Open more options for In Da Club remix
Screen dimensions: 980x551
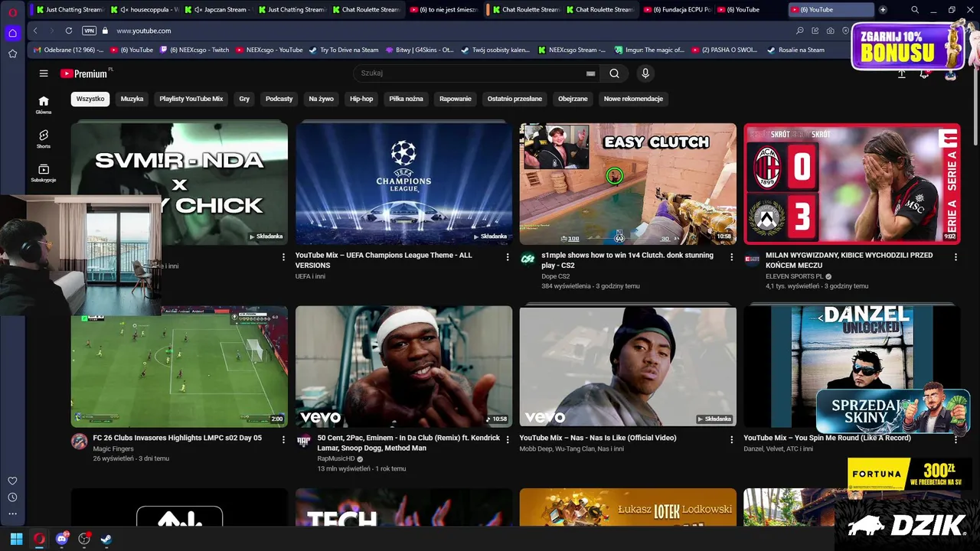507,440
